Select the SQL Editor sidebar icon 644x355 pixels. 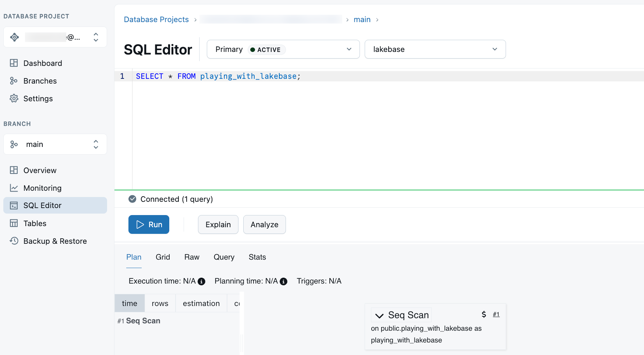pyautogui.click(x=14, y=205)
